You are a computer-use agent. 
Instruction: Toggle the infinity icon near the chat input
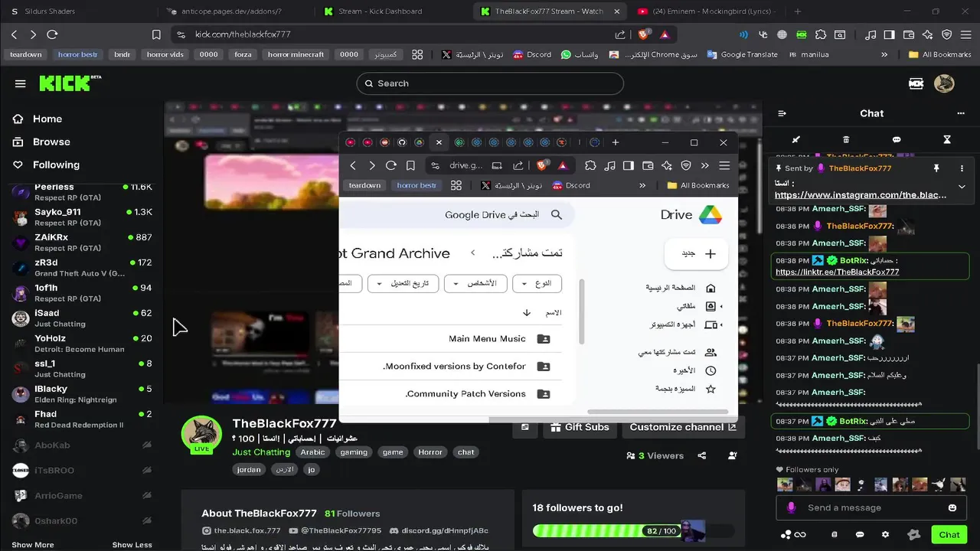[x=800, y=535]
